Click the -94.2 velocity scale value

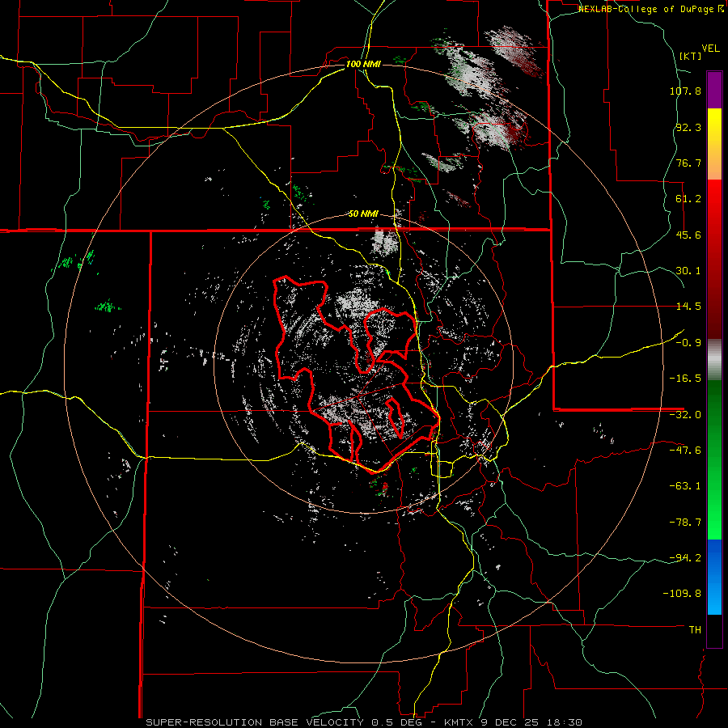coord(685,557)
